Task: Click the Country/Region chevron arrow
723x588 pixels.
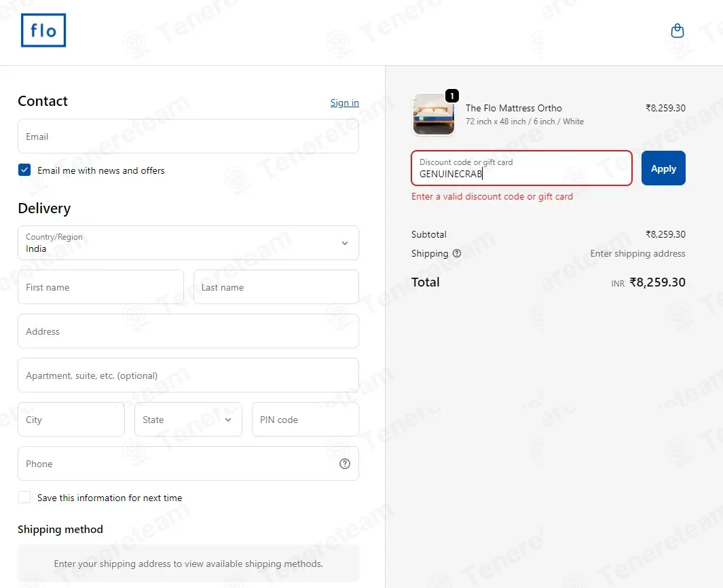Action: [x=344, y=243]
